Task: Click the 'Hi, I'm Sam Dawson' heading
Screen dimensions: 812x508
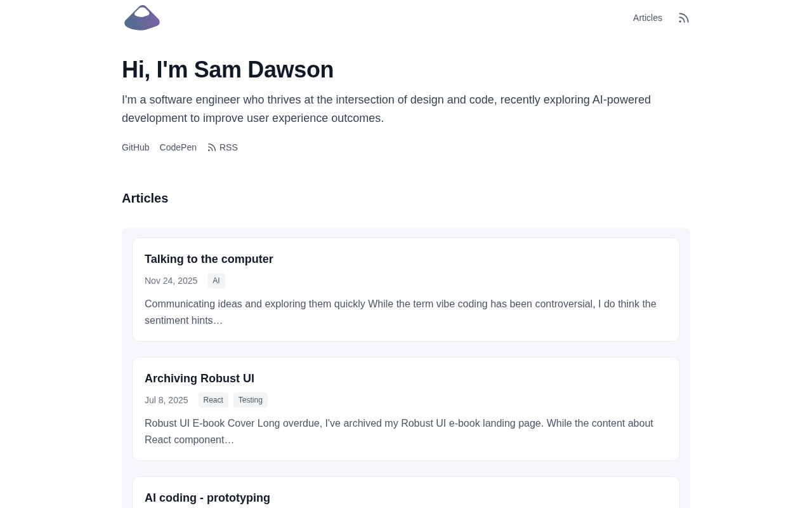Action: [x=228, y=70]
